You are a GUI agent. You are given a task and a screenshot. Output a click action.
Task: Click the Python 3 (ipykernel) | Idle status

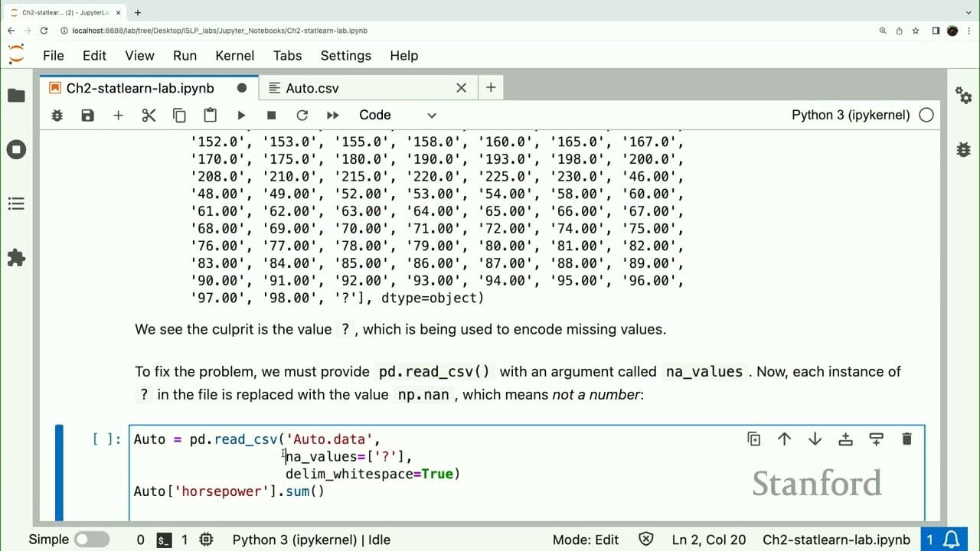(311, 540)
